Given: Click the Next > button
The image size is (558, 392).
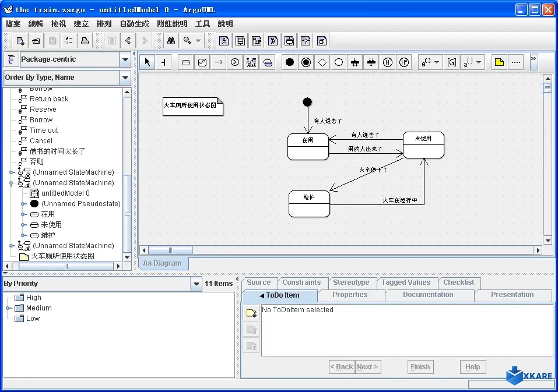Looking at the screenshot, I should pos(368,367).
